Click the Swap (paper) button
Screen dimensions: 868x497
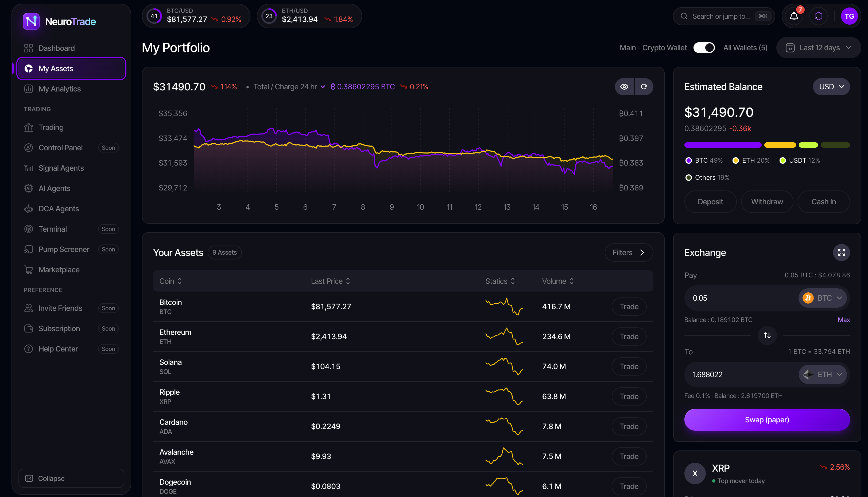coord(767,420)
